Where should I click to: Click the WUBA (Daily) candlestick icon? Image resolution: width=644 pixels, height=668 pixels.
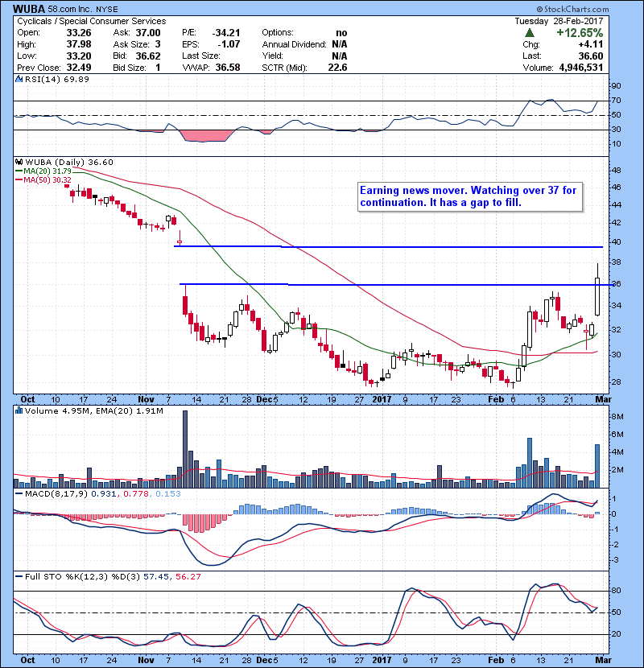[x=19, y=162]
